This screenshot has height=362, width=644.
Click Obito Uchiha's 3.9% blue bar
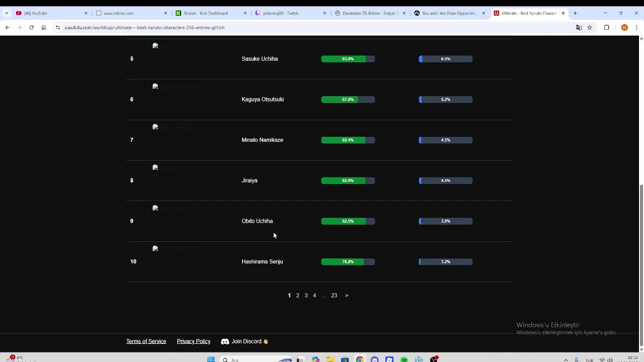[446, 221]
